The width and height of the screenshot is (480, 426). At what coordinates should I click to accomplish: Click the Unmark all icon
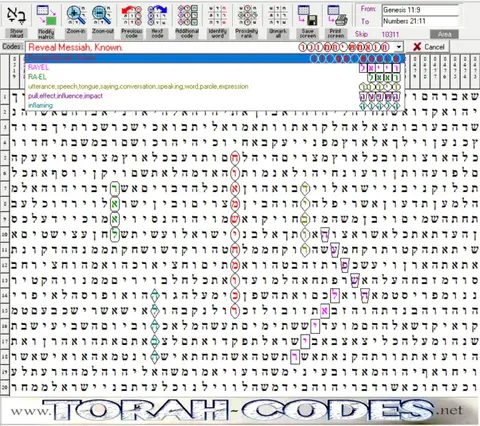pyautogui.click(x=277, y=16)
